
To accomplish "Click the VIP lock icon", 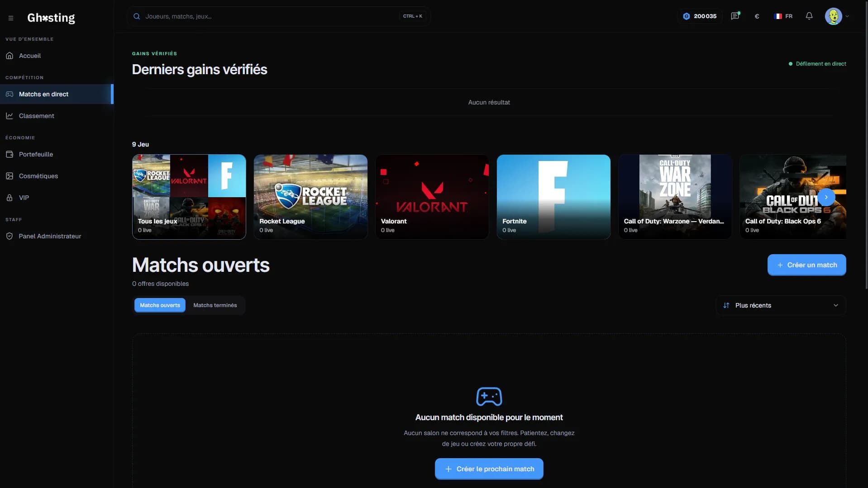I will pyautogui.click(x=10, y=198).
